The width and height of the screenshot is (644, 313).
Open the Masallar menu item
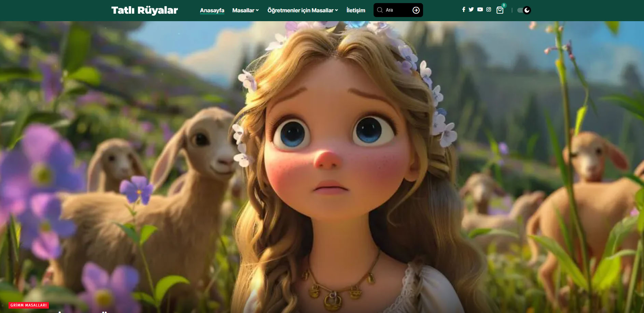coord(243,10)
